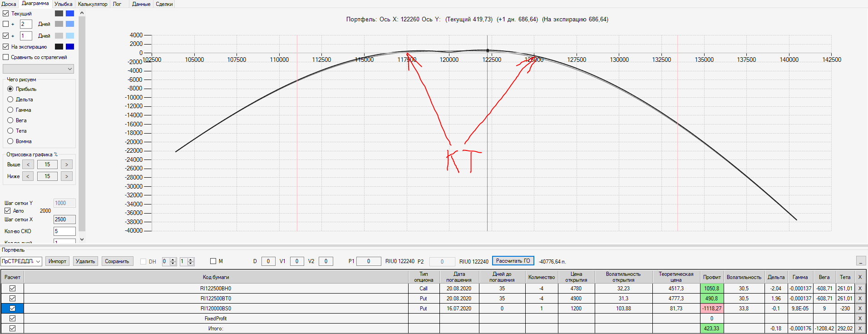Click the Удалить button

tap(85, 261)
